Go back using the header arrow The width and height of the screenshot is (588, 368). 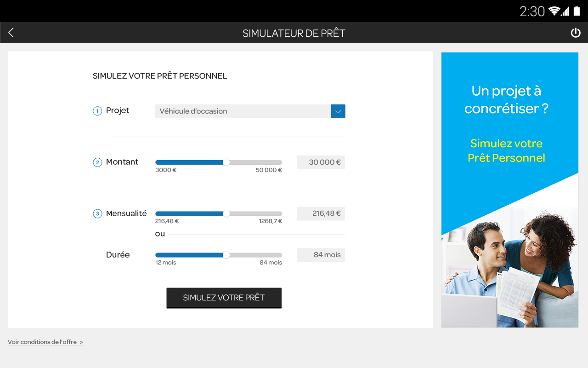click(11, 33)
